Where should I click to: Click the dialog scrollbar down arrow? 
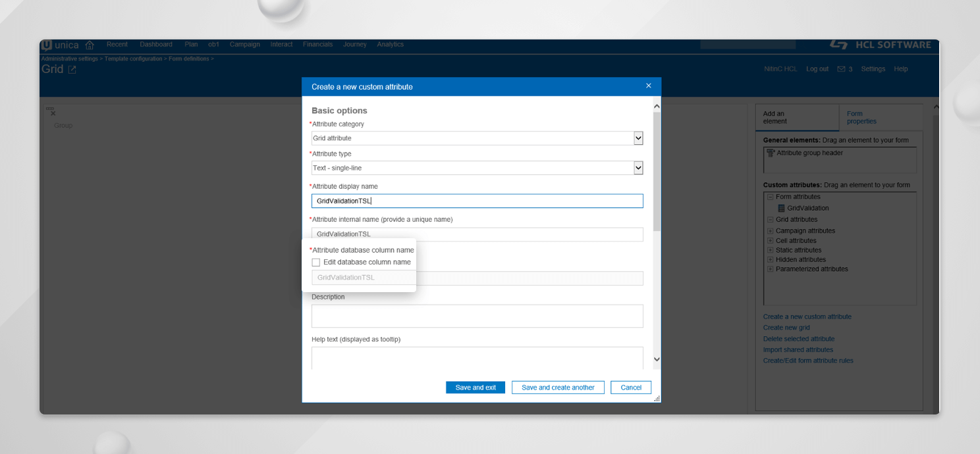point(656,359)
